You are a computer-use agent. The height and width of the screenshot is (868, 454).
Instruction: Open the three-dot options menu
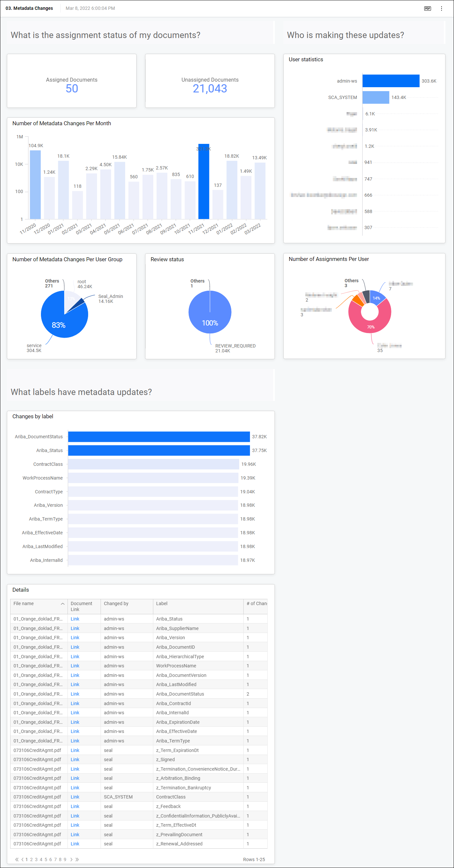click(441, 9)
